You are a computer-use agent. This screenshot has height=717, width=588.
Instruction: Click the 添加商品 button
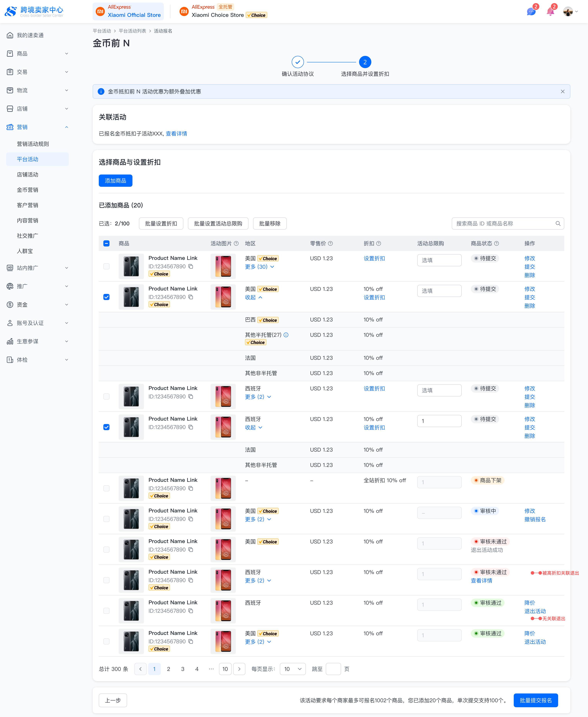click(x=115, y=180)
